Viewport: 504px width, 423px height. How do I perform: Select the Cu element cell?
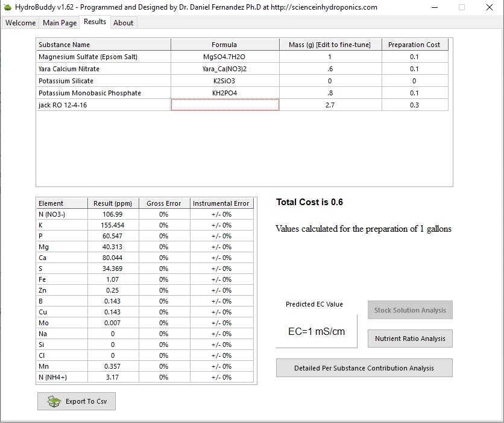click(x=62, y=312)
